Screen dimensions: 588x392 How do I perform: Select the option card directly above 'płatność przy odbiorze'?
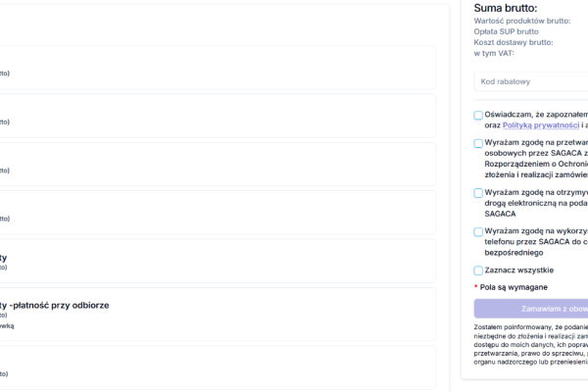click(216, 261)
